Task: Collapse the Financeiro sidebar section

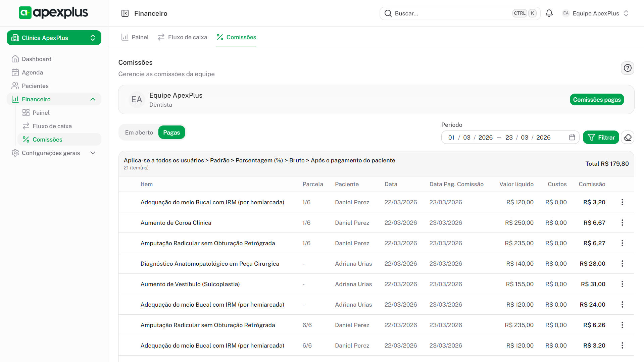Action: [93, 99]
